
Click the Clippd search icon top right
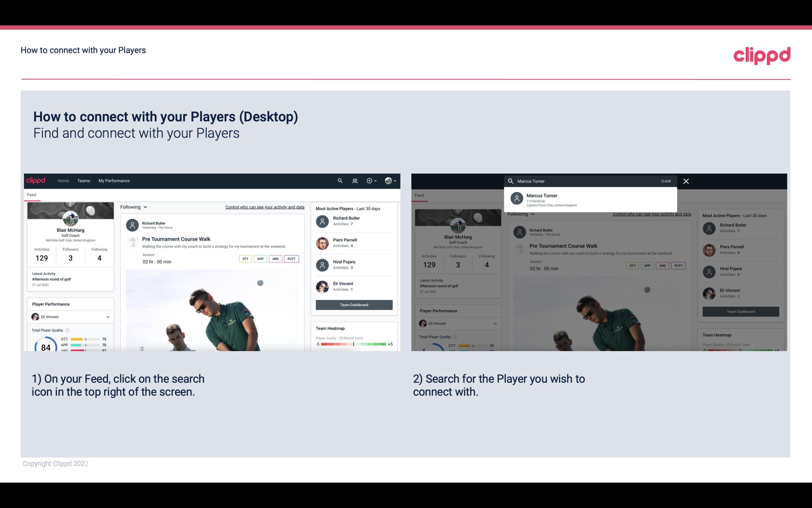click(339, 181)
